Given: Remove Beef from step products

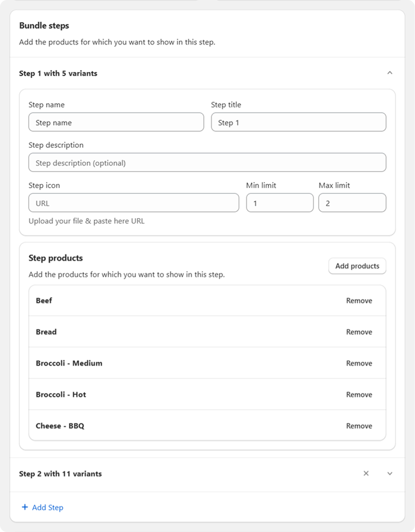Looking at the screenshot, I should (359, 300).
